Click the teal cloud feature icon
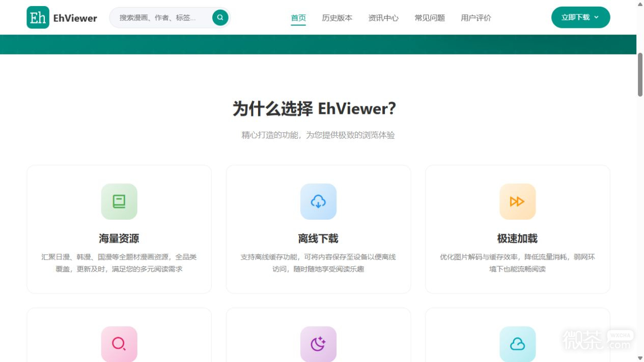Viewport: 644px width, 362px height. click(517, 344)
